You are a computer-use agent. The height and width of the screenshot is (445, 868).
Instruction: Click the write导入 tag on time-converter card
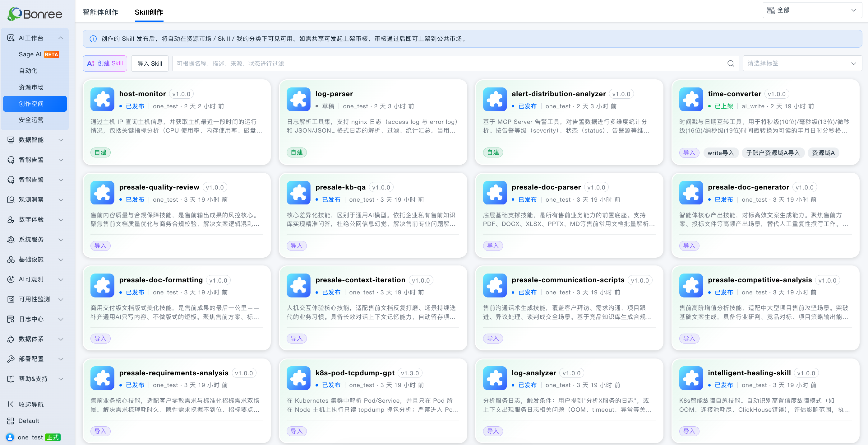point(721,153)
